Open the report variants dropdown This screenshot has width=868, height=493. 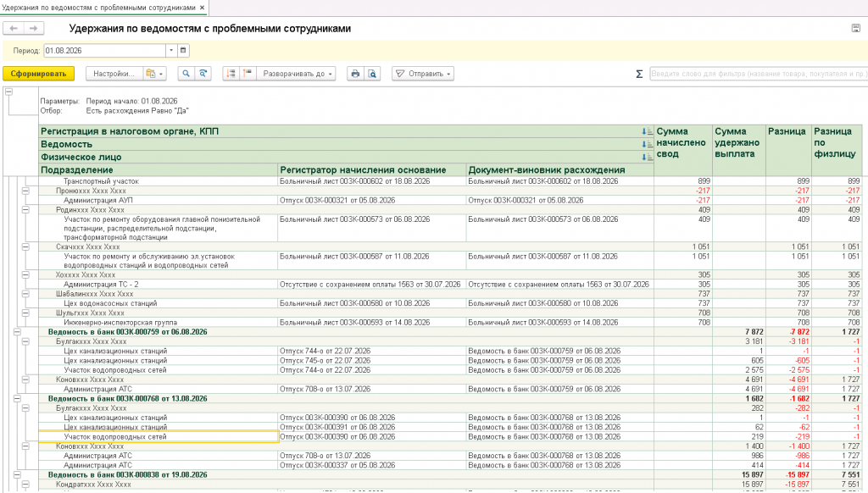(154, 74)
